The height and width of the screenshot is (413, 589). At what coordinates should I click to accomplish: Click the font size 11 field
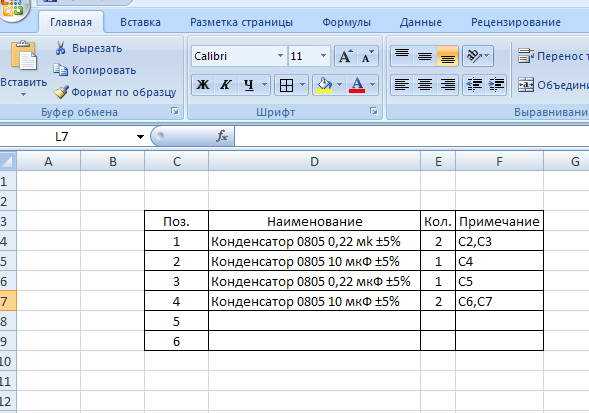[303, 56]
